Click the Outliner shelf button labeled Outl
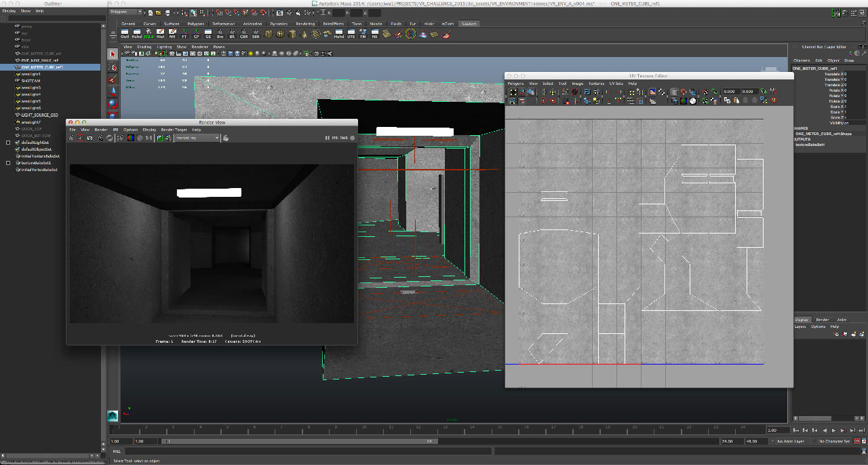The height and width of the screenshot is (465, 868). (125, 33)
